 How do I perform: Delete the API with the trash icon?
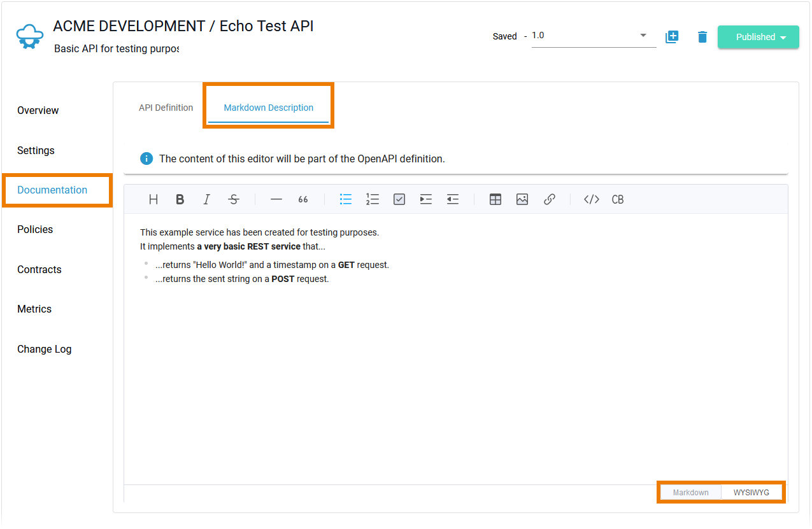702,37
